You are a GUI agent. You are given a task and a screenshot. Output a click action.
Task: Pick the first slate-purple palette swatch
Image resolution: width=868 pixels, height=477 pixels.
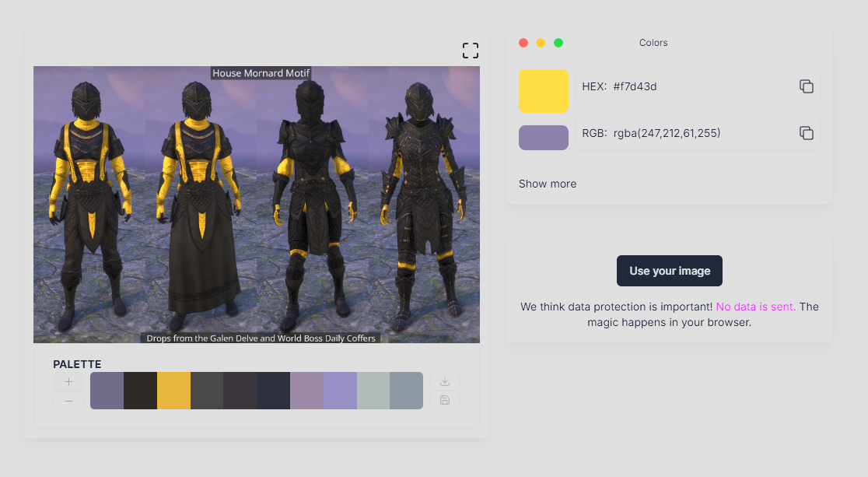(x=107, y=391)
